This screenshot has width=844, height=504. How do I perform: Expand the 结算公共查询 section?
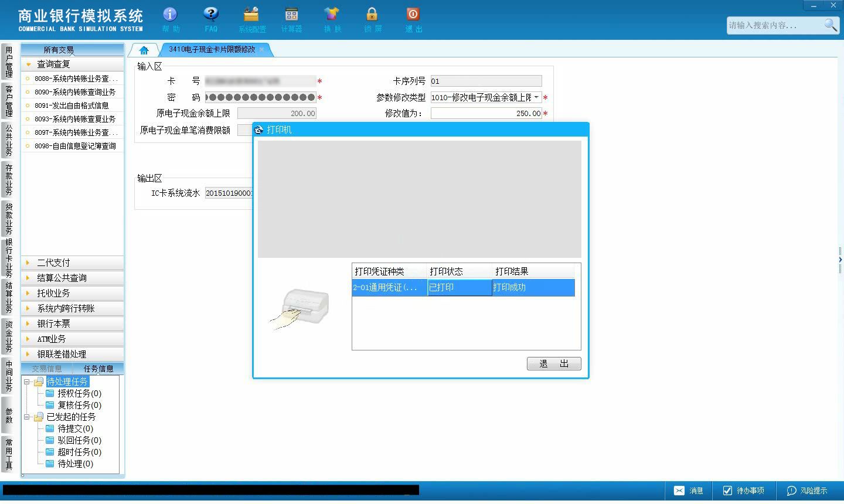pos(73,278)
